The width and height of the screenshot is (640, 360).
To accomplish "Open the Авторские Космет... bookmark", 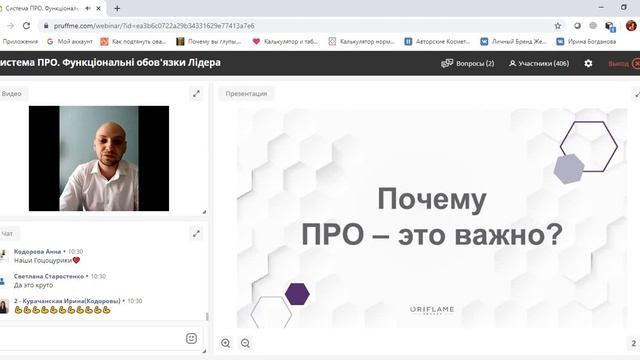I will [x=438, y=42].
